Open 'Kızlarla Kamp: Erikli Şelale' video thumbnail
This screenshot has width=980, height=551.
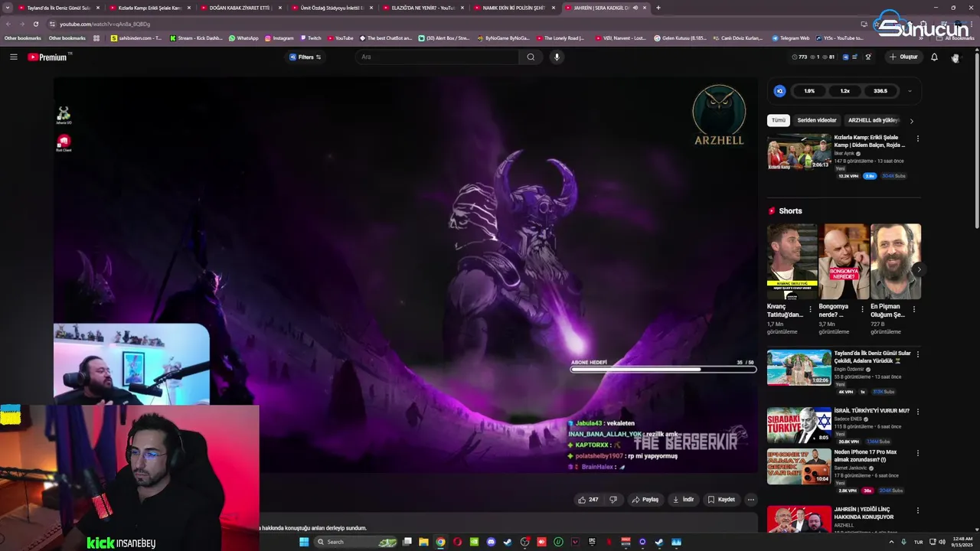tap(799, 152)
